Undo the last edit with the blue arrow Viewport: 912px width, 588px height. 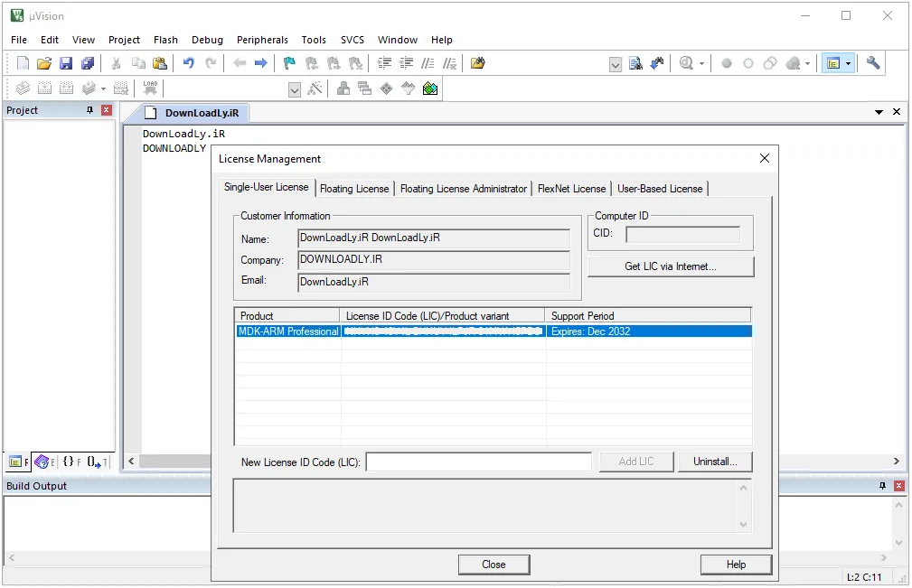[x=188, y=63]
